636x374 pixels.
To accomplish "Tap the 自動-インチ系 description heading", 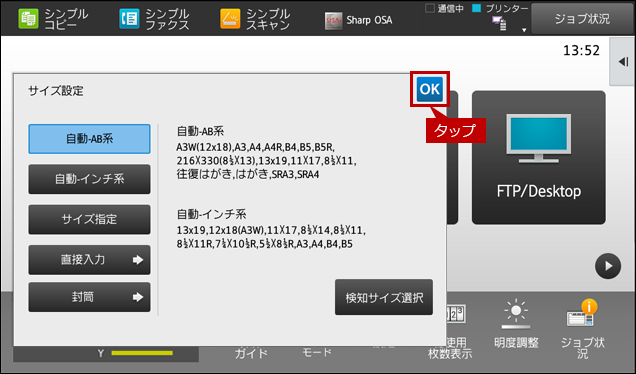I will pos(212,214).
